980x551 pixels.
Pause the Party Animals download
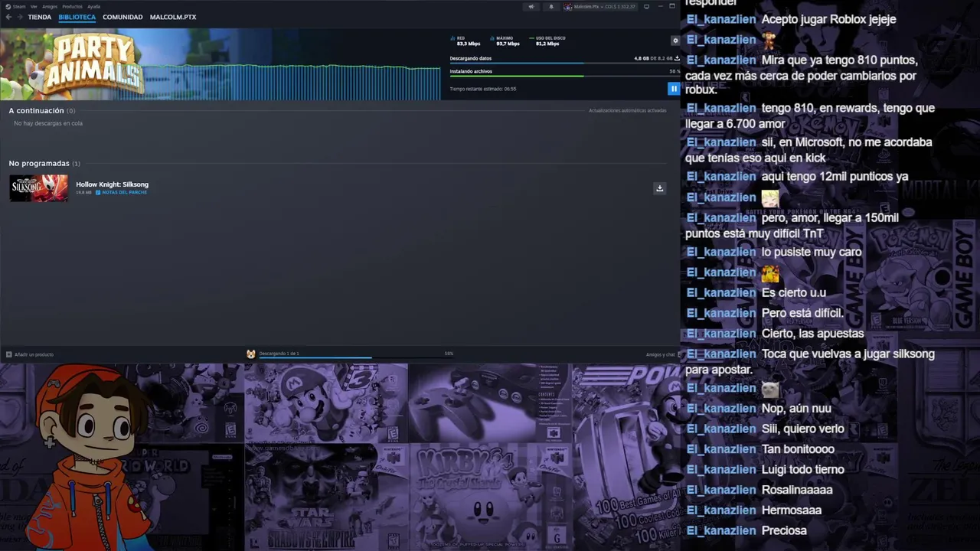click(674, 89)
